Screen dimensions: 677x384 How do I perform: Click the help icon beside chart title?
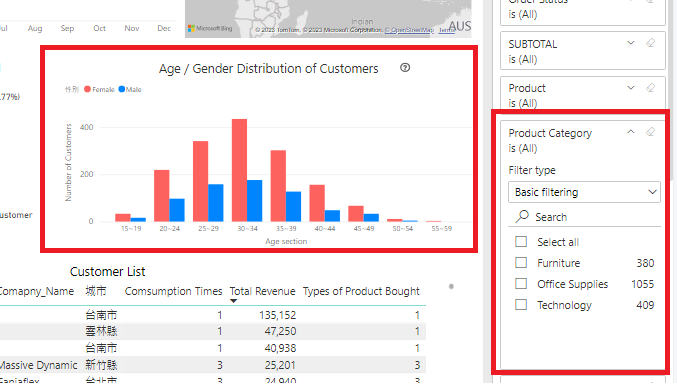405,67
